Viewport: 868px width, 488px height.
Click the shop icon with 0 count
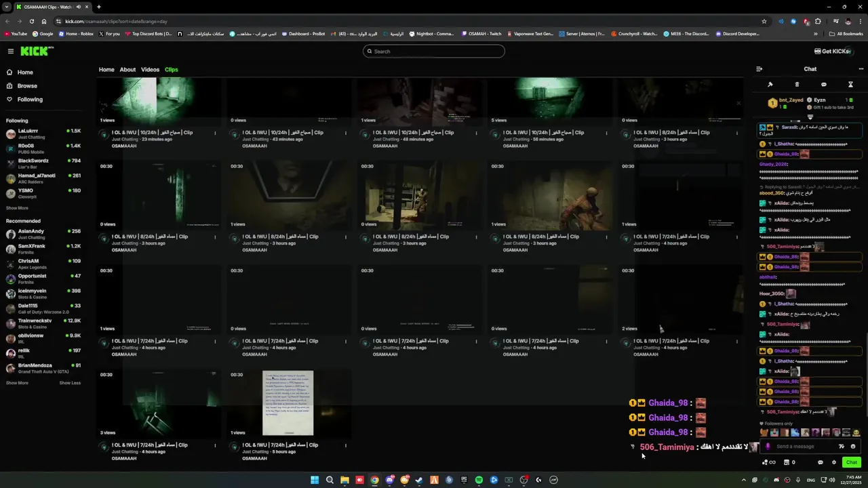pyautogui.click(x=789, y=462)
